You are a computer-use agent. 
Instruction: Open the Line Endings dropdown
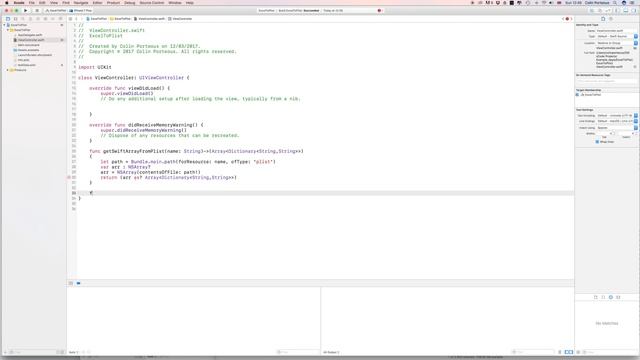point(617,121)
